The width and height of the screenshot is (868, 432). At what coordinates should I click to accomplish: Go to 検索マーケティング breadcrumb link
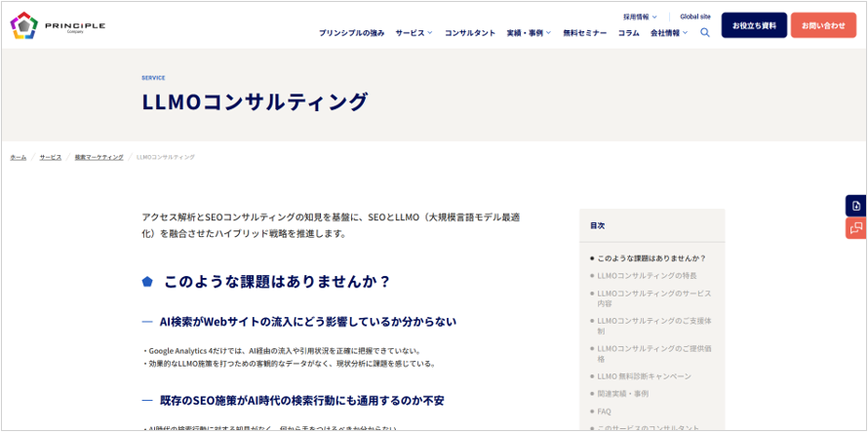click(99, 157)
